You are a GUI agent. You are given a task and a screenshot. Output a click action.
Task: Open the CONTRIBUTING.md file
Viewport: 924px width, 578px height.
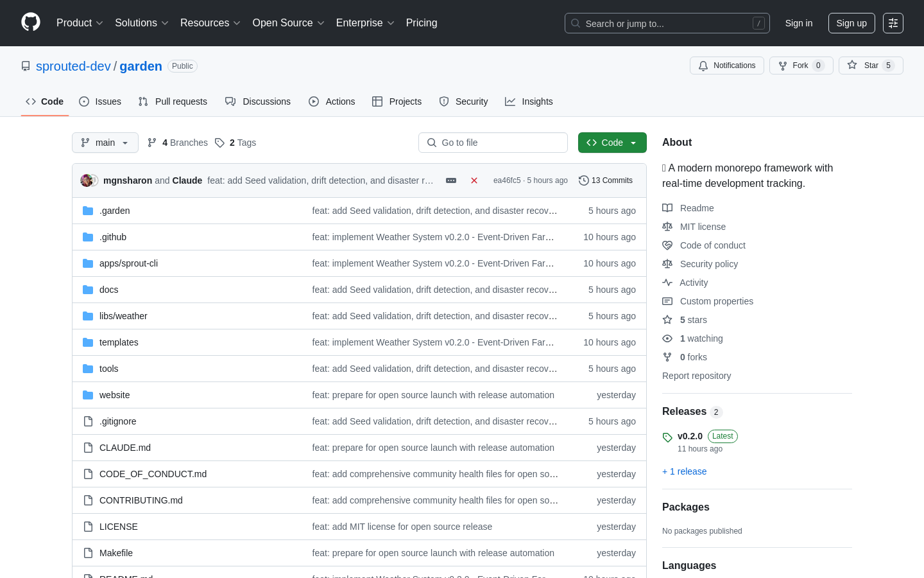(141, 500)
